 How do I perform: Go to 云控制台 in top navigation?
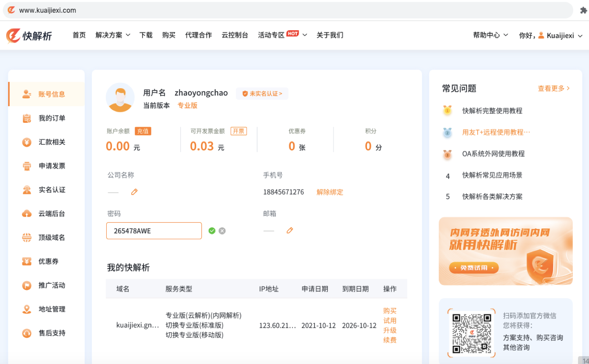(235, 35)
